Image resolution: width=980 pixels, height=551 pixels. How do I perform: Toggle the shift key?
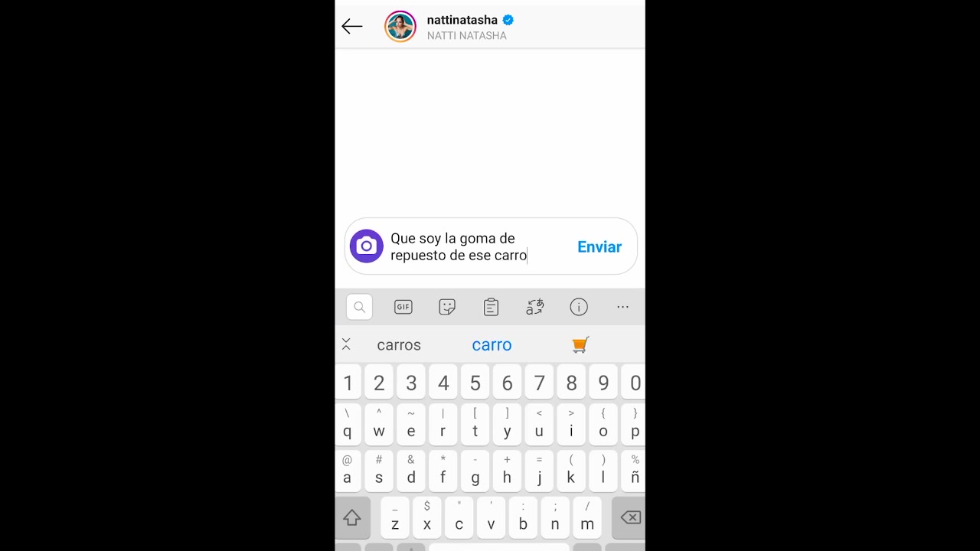click(352, 518)
